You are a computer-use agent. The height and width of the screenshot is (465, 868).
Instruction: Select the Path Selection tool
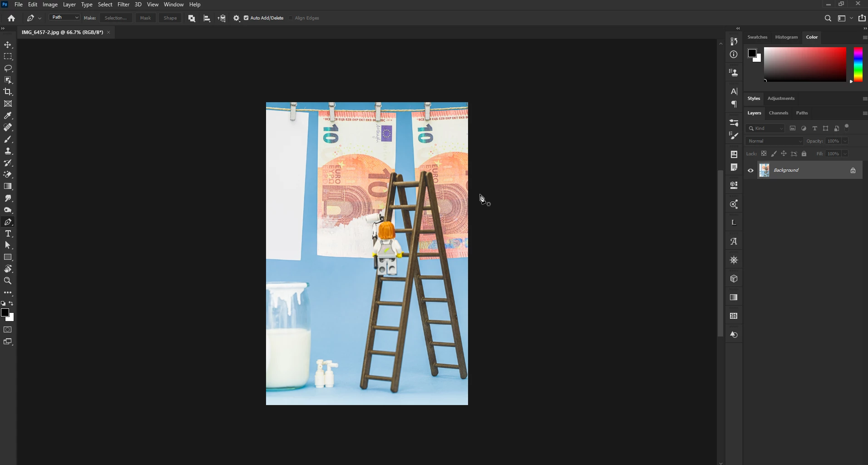(x=8, y=245)
